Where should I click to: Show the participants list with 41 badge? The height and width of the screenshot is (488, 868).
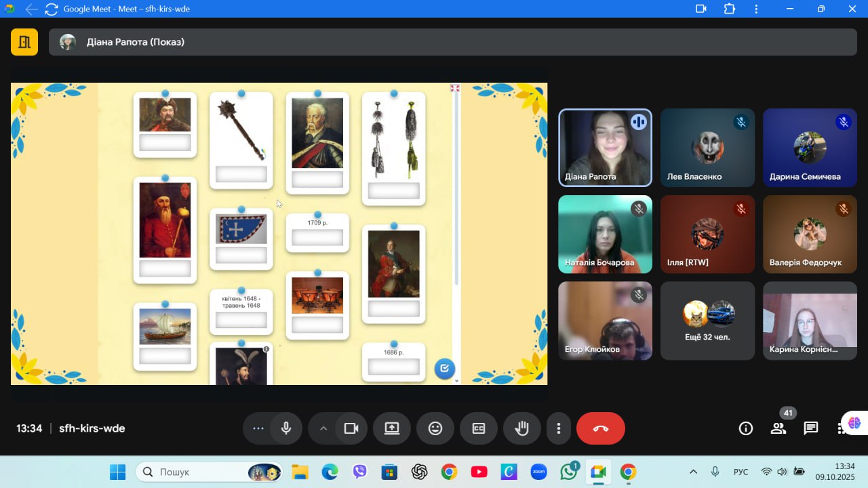click(x=778, y=428)
